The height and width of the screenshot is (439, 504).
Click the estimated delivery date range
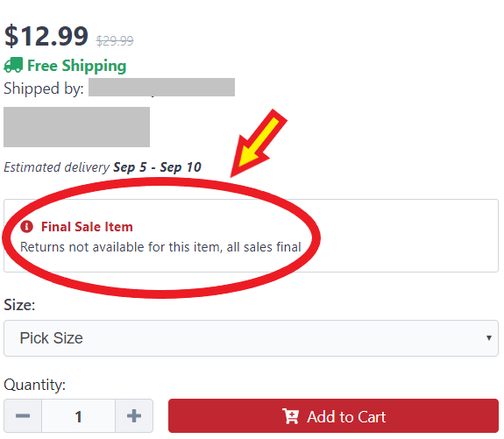(x=157, y=167)
